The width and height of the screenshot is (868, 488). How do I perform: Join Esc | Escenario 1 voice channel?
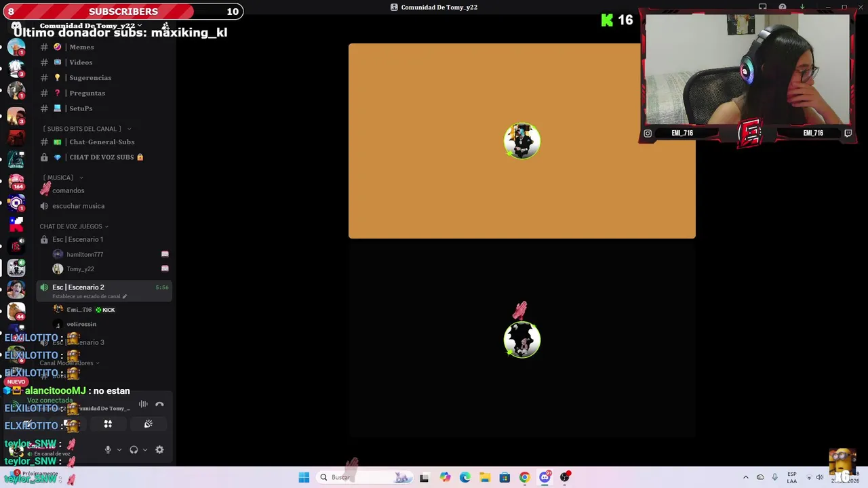pos(77,239)
